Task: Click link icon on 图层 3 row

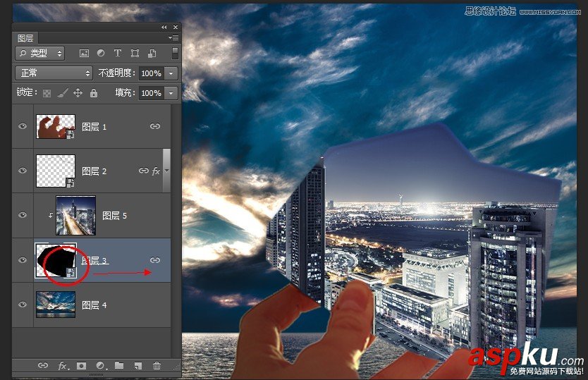Action: [x=155, y=260]
